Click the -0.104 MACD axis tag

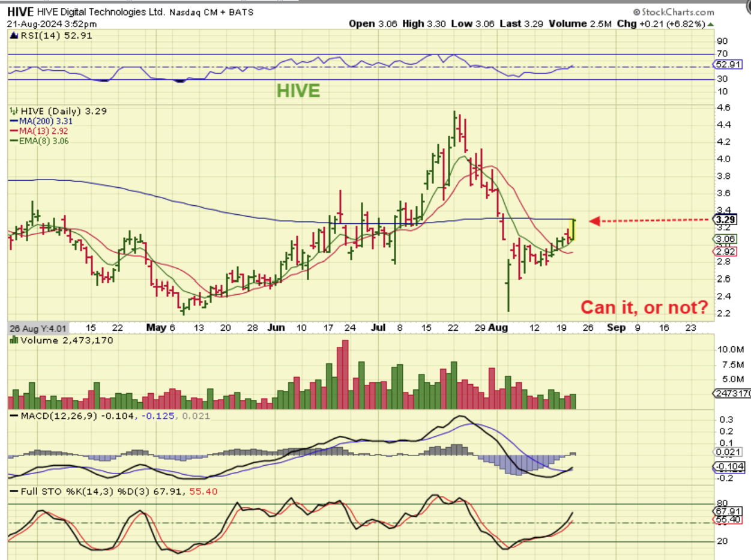(728, 467)
